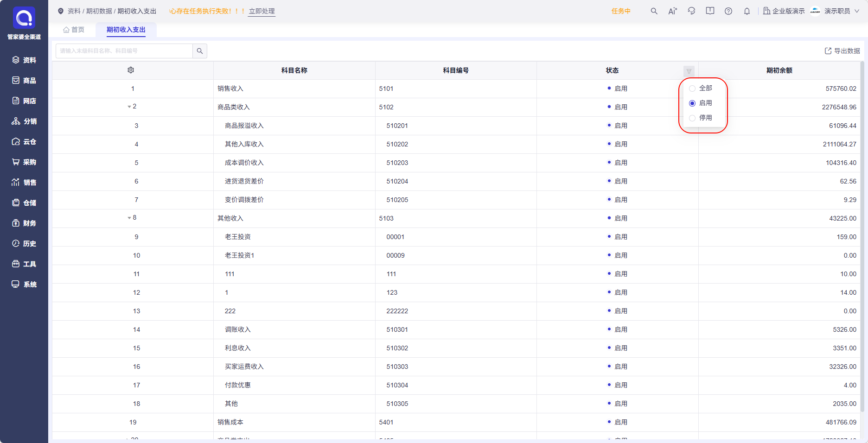Image resolution: width=868 pixels, height=443 pixels.
Task: Focus the 科目名称 search input
Action: [124, 51]
